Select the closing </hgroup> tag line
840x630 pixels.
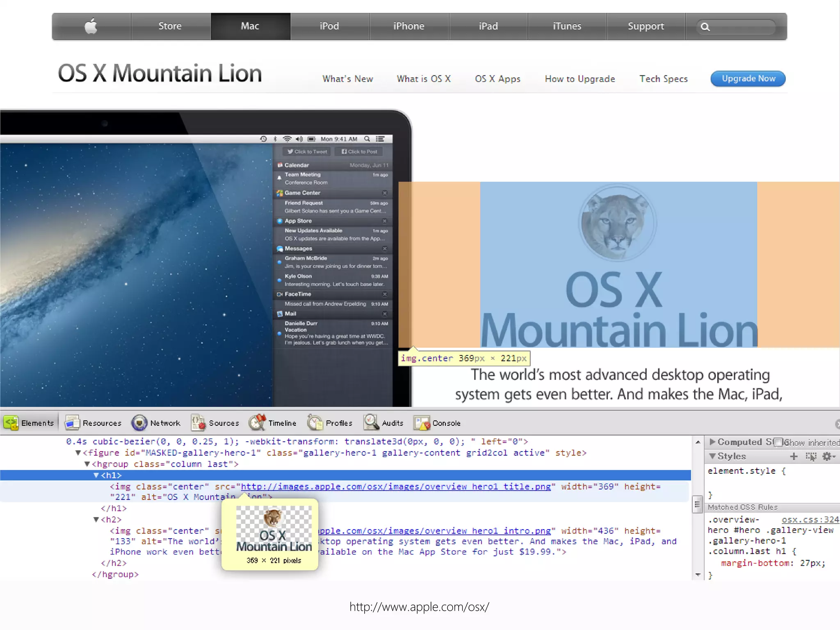(x=115, y=574)
